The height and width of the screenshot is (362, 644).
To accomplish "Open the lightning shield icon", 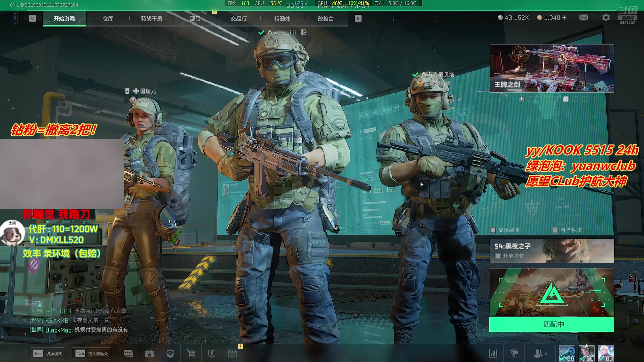I will tap(212, 354).
